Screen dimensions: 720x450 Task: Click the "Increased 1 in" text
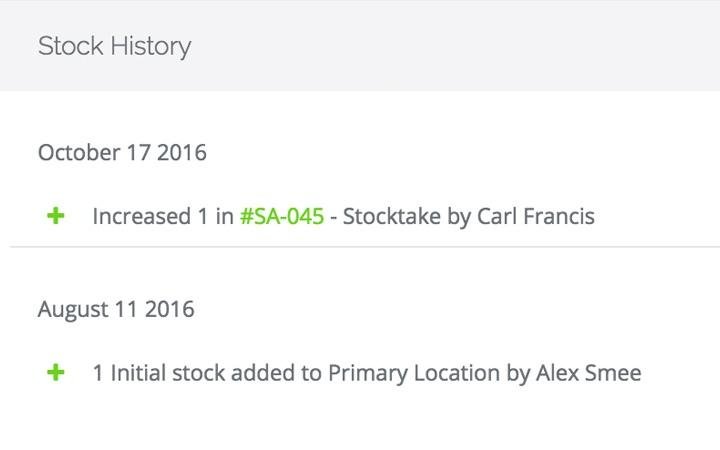pyautogui.click(x=163, y=216)
